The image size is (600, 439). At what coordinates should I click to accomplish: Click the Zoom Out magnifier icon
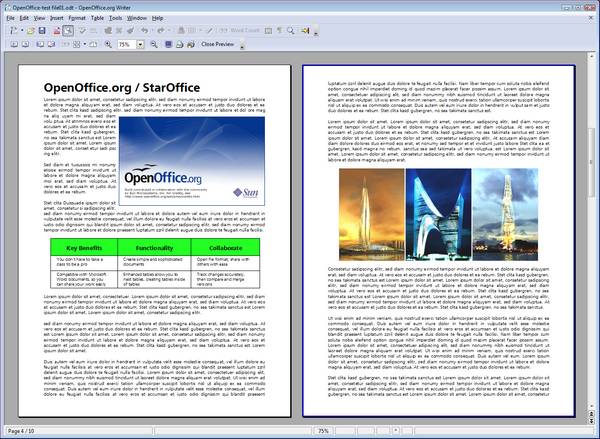click(x=154, y=44)
